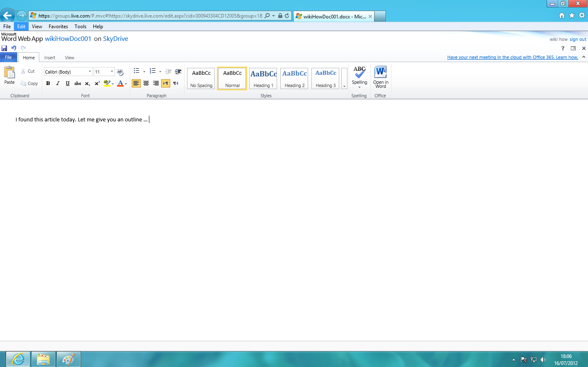This screenshot has height=367, width=588.
Task: Launch File Explorer from taskbar
Action: 43,359
